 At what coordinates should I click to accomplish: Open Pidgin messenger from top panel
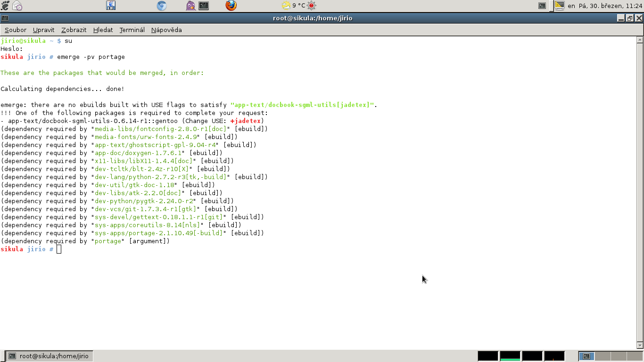pyautogui.click(x=190, y=6)
